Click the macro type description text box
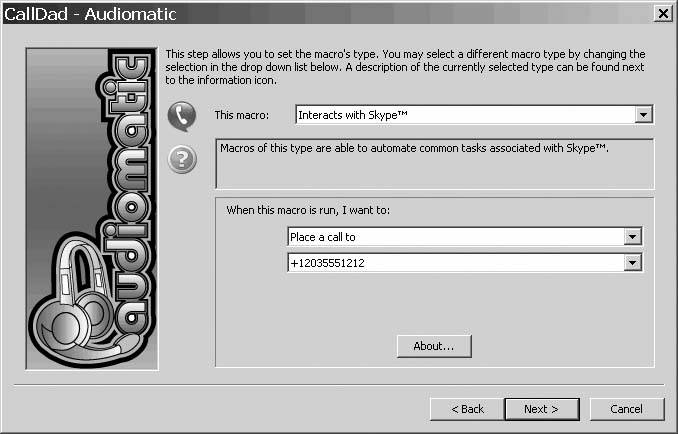Screen dimensions: 678x434 point(434,163)
